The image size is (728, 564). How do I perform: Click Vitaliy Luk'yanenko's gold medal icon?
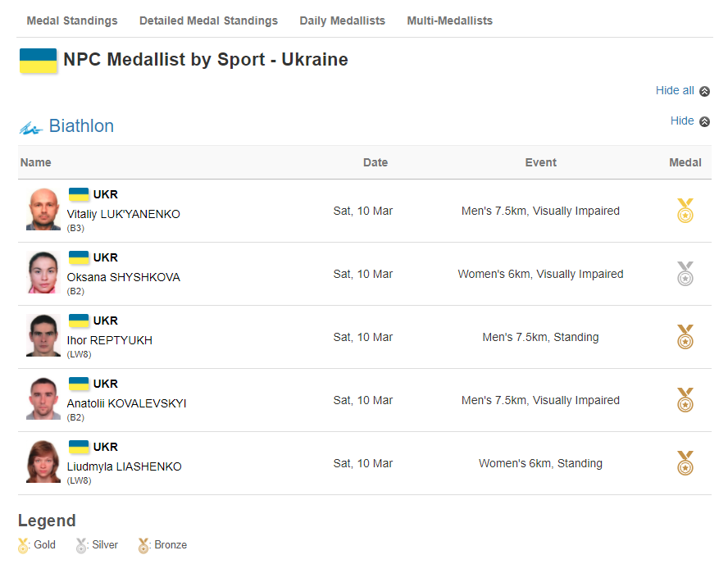(x=685, y=211)
